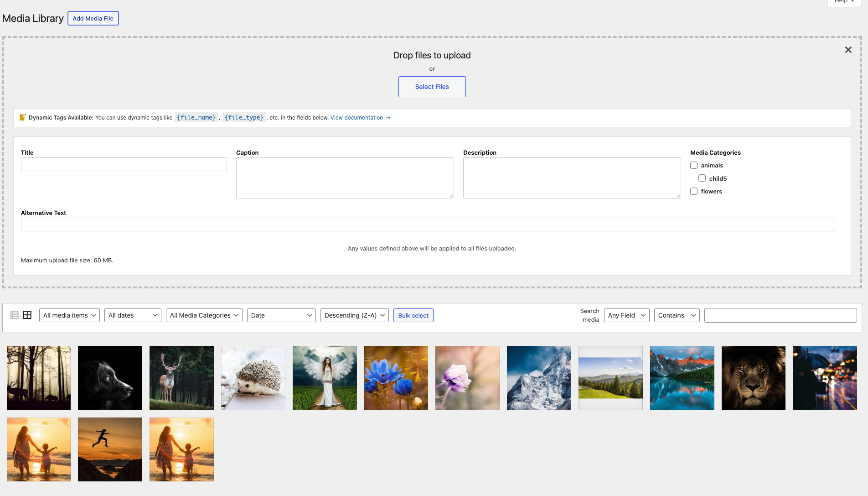The image size is (868, 496).
Task: Tick the flowers category checkbox
Action: point(694,191)
